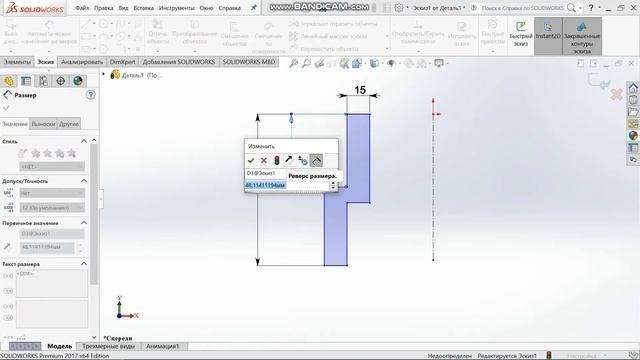The width and height of the screenshot is (640, 360).
Task: Click the exit sketch confirmation corner icon
Action: (598, 81)
